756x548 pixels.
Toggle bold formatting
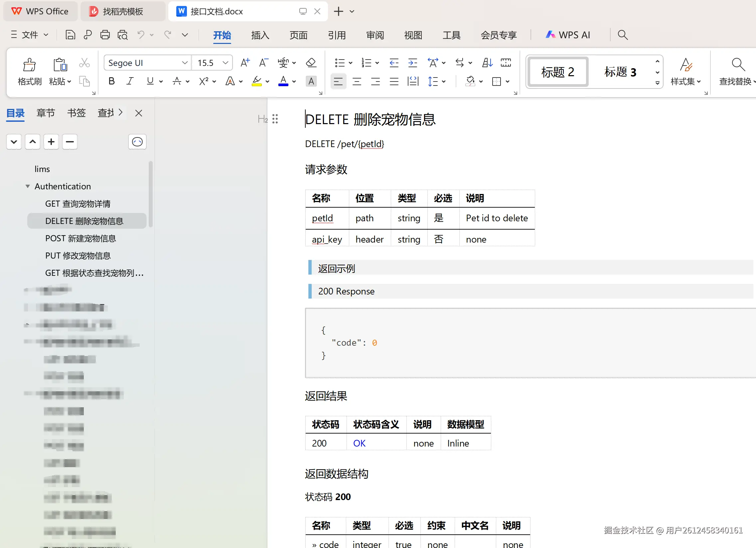[x=112, y=82]
